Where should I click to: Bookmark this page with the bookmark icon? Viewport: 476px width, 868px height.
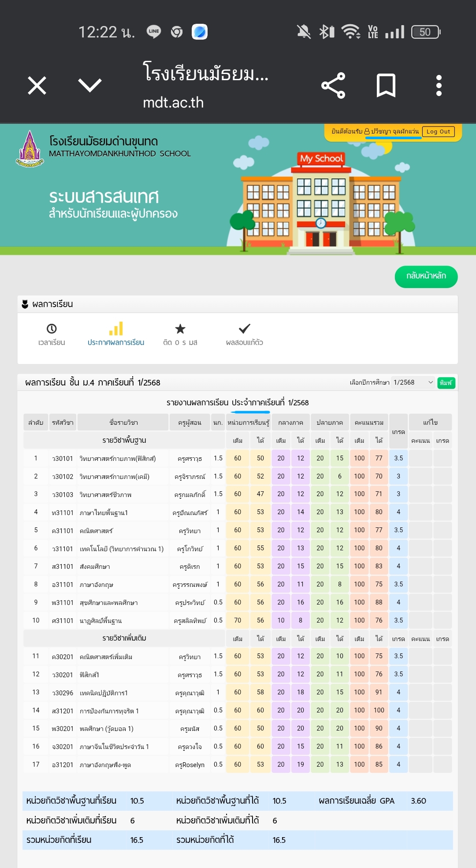point(386,85)
